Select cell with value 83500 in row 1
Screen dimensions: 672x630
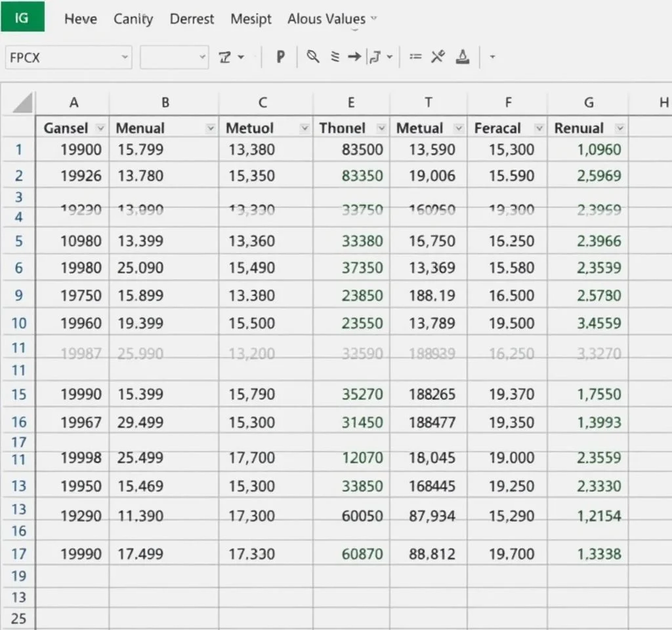click(352, 150)
